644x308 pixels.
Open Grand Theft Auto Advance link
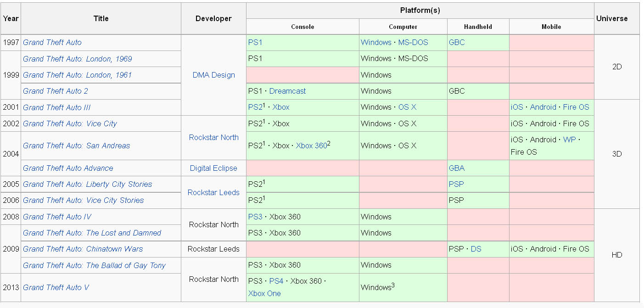pyautogui.click(x=68, y=168)
